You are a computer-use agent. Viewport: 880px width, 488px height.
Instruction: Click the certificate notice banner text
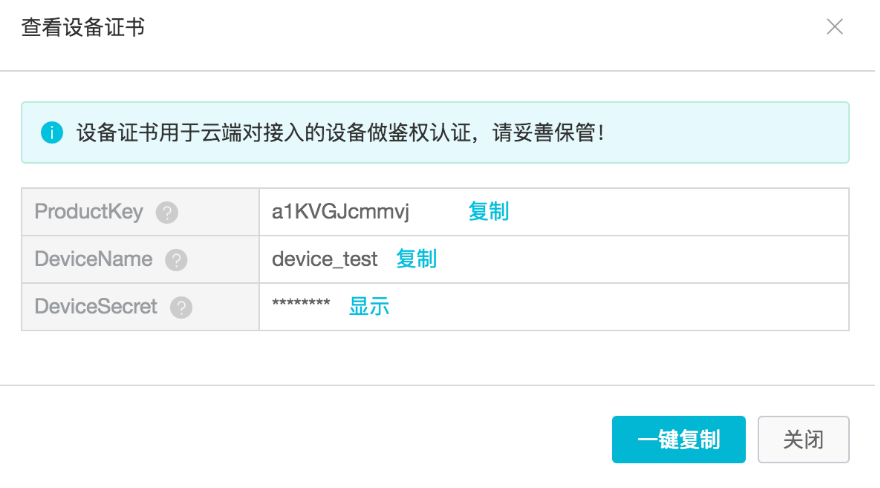340,133
